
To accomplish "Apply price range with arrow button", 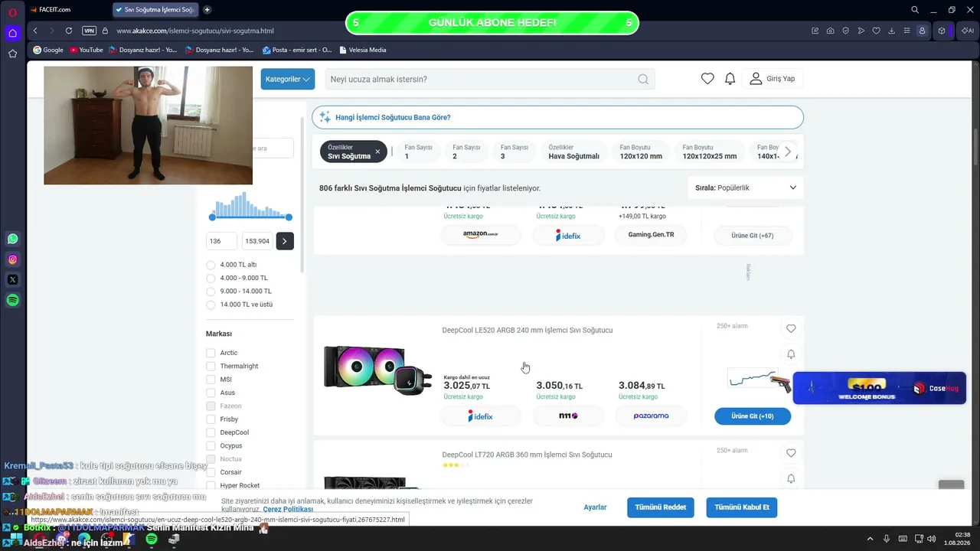I will click(285, 241).
